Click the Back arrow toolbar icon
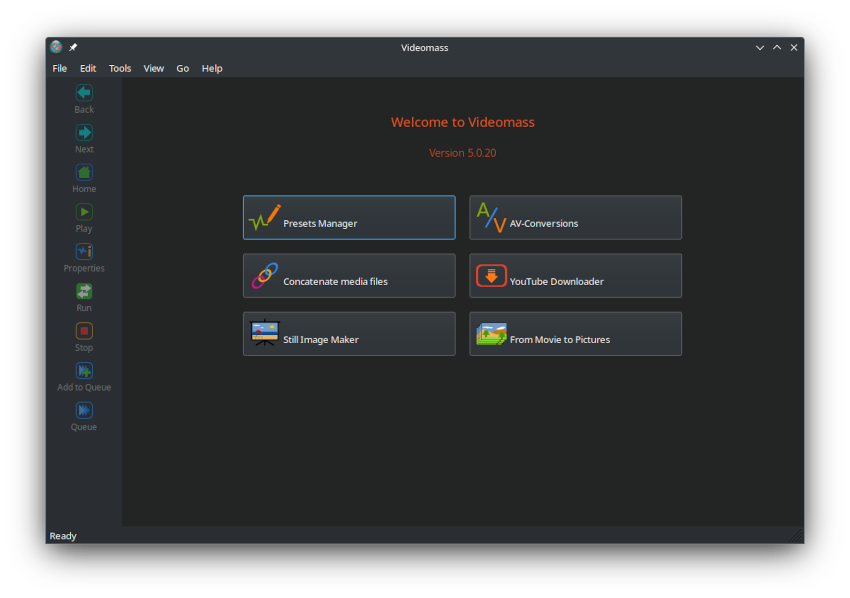 click(84, 93)
